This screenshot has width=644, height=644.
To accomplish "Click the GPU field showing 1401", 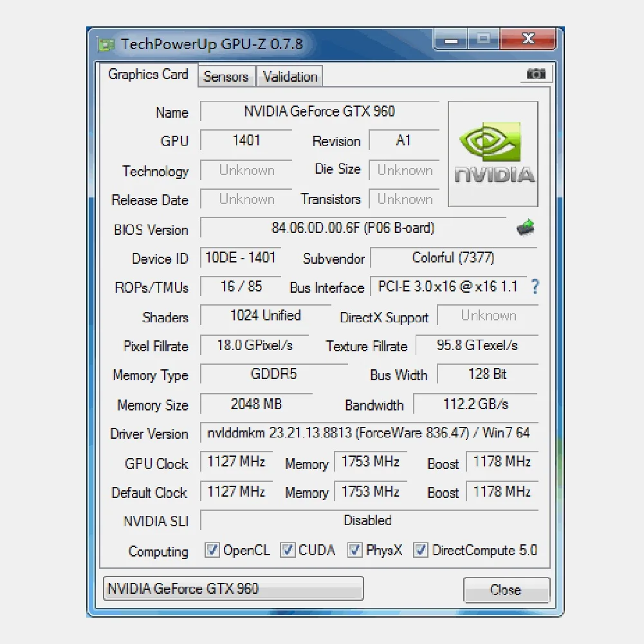I will point(246,140).
